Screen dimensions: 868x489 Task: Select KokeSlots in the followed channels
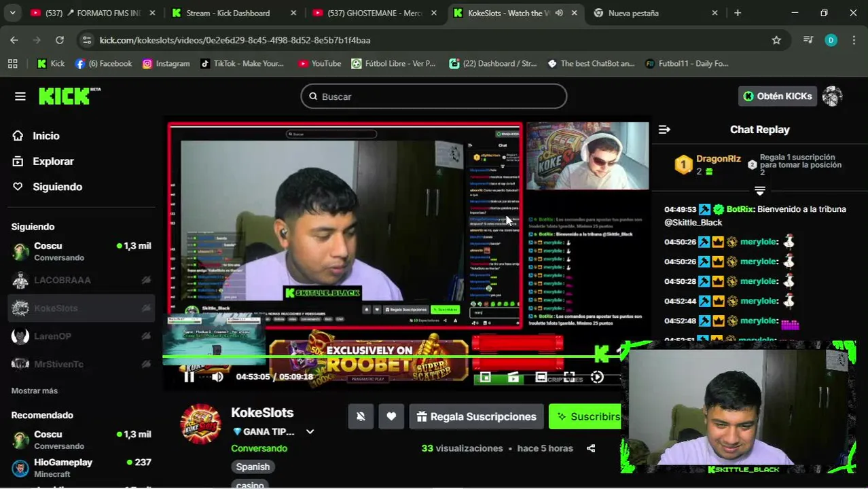point(82,308)
